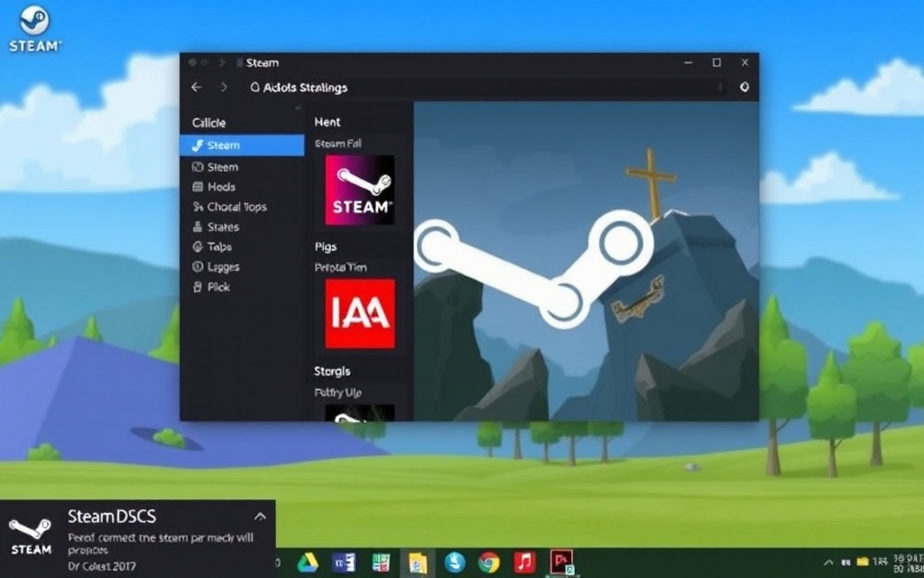Click the 'Prfota Tim' label
924x578 pixels.
point(340,267)
